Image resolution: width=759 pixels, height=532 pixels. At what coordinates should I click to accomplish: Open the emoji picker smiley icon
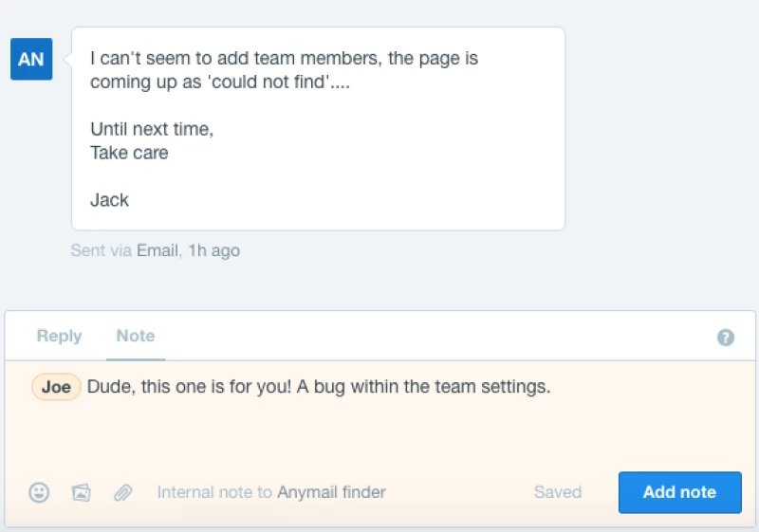coord(39,492)
